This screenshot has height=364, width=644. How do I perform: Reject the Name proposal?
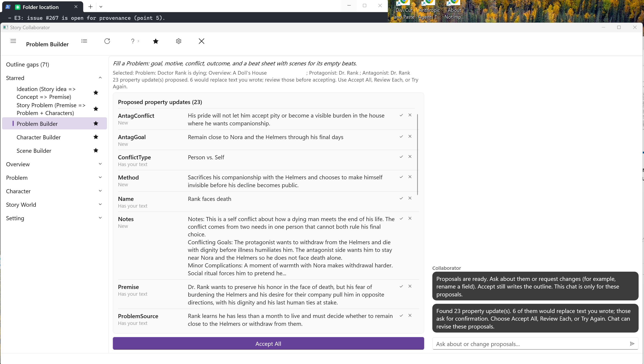click(410, 198)
